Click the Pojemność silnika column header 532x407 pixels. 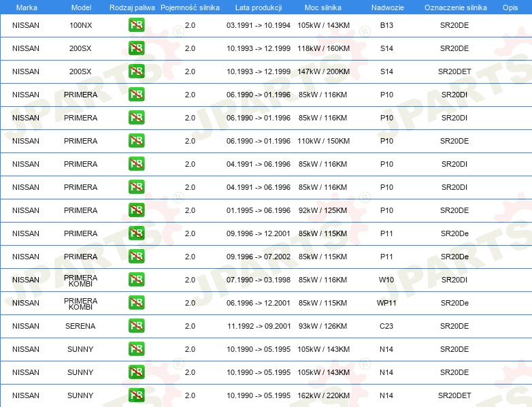190,7
